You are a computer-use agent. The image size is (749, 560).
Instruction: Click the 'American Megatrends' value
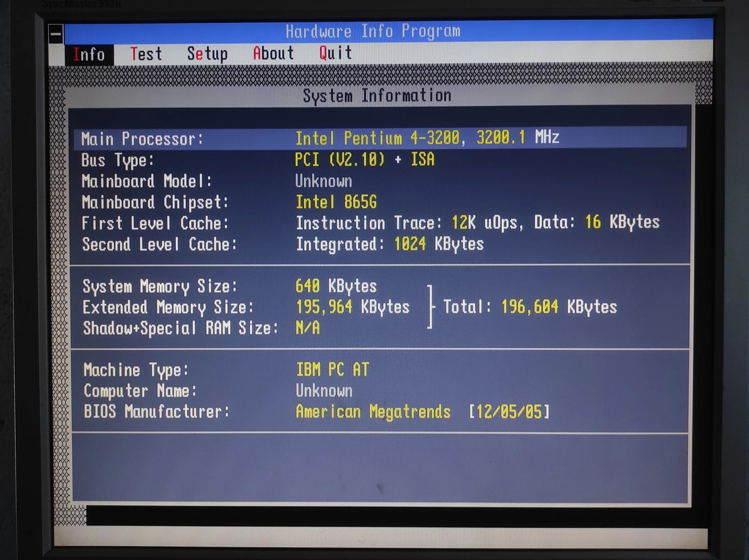click(x=373, y=411)
